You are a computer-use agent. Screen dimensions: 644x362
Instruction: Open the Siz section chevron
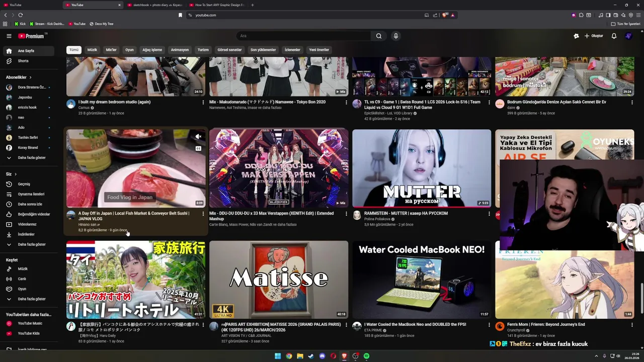(16, 174)
